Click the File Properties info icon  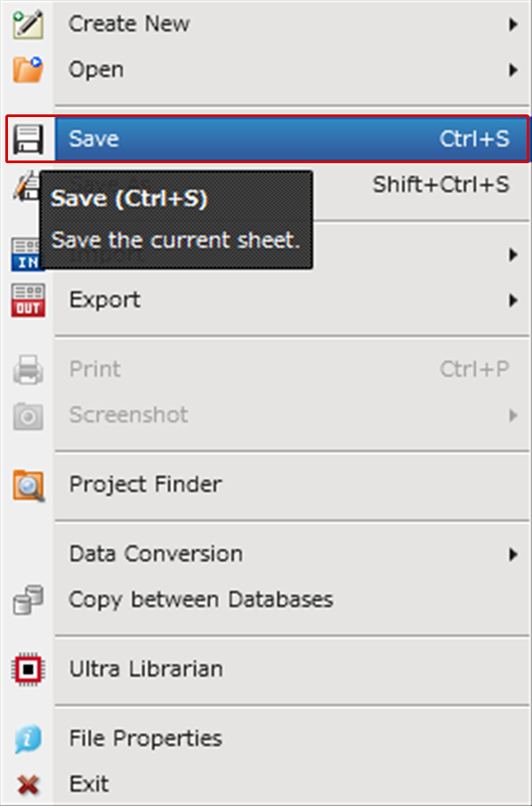[27, 739]
